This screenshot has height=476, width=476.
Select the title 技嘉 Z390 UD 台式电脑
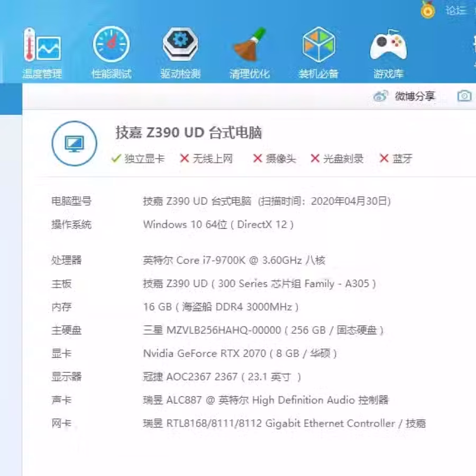pyautogui.click(x=188, y=133)
